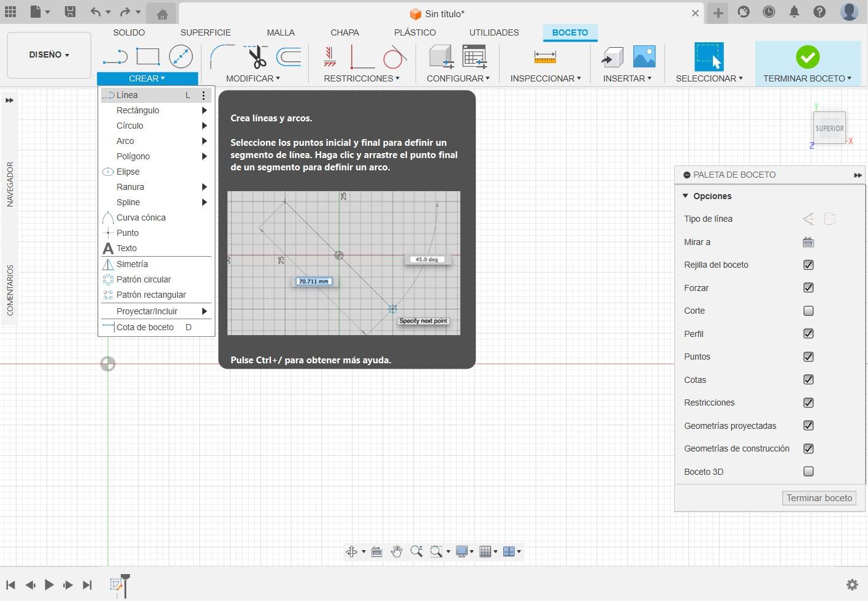868x601 pixels.
Task: Click the Fillet tool icon
Action: point(221,57)
